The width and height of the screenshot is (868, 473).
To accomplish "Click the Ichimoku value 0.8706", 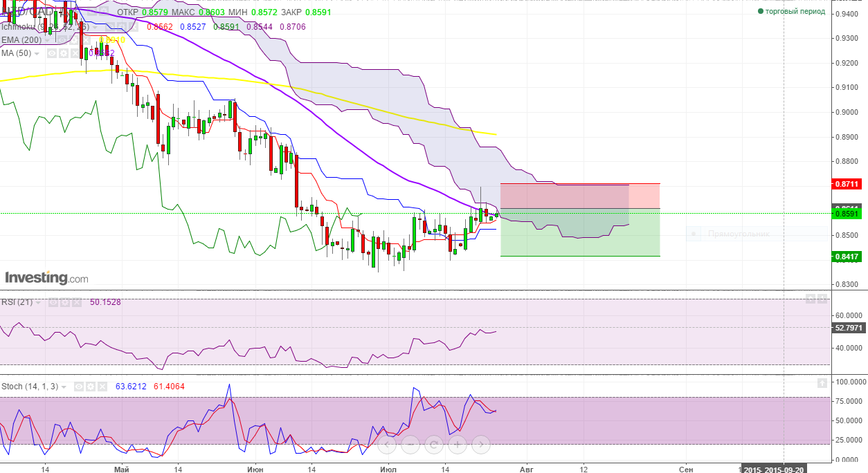I will click(x=293, y=27).
